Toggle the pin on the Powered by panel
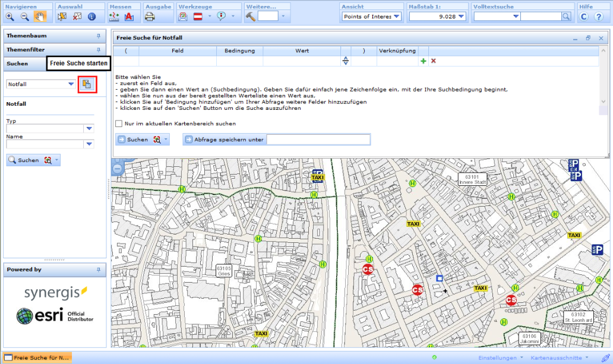Viewport: 613px width, 364px height. point(100,270)
